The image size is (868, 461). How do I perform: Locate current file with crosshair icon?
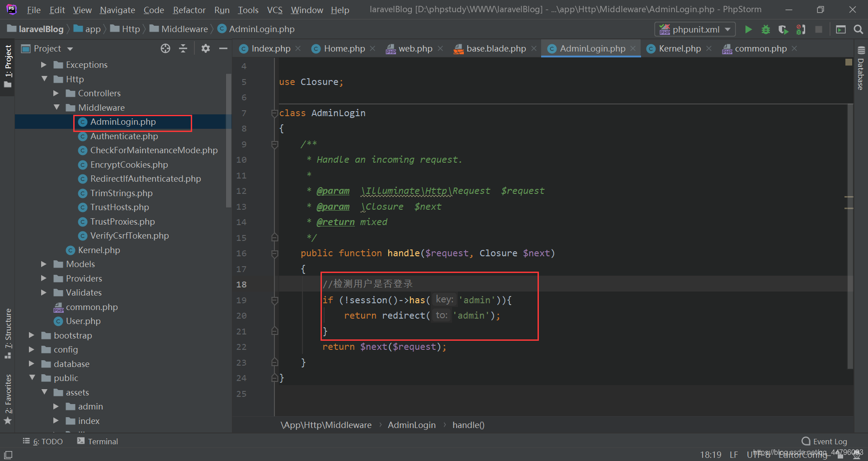pyautogui.click(x=165, y=48)
